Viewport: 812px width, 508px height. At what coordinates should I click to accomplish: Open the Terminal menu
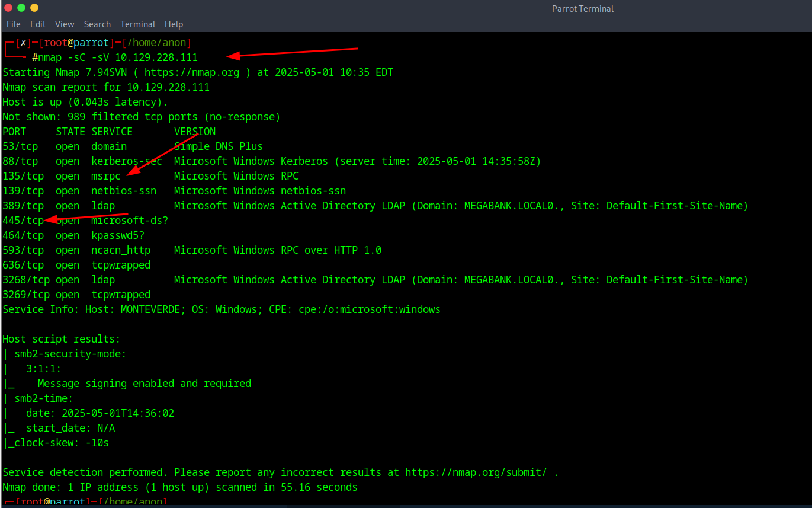[137, 24]
